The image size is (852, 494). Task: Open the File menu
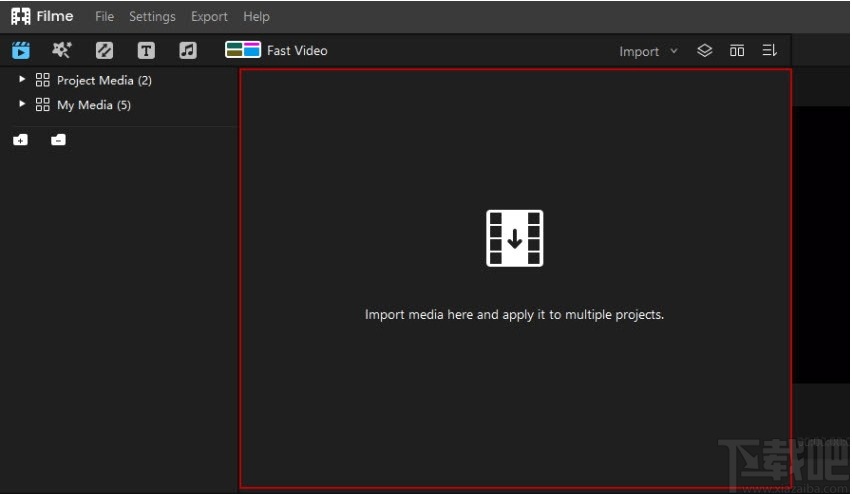pos(104,17)
